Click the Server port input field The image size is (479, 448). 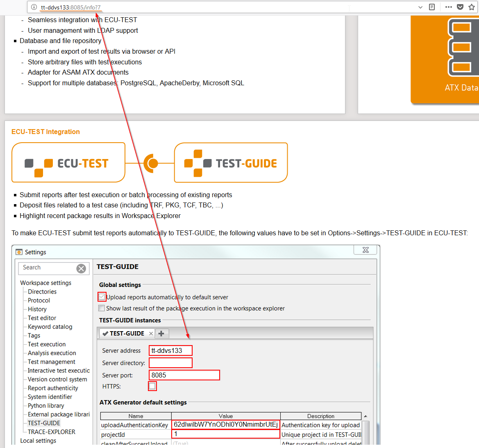pyautogui.click(x=184, y=375)
